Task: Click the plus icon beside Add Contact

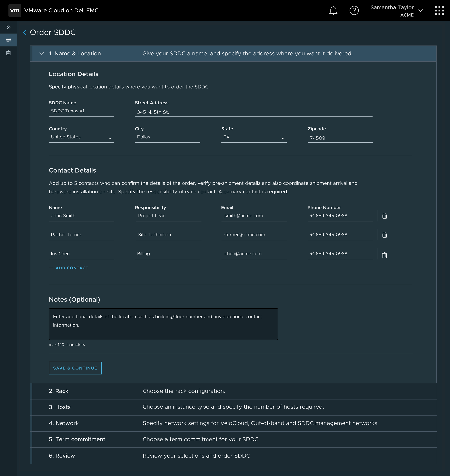Action: tap(51, 268)
